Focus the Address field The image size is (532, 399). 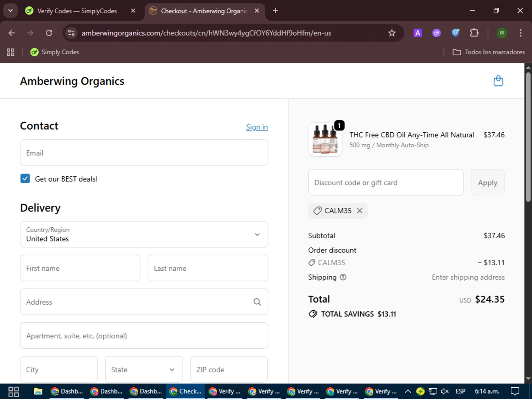(x=144, y=302)
